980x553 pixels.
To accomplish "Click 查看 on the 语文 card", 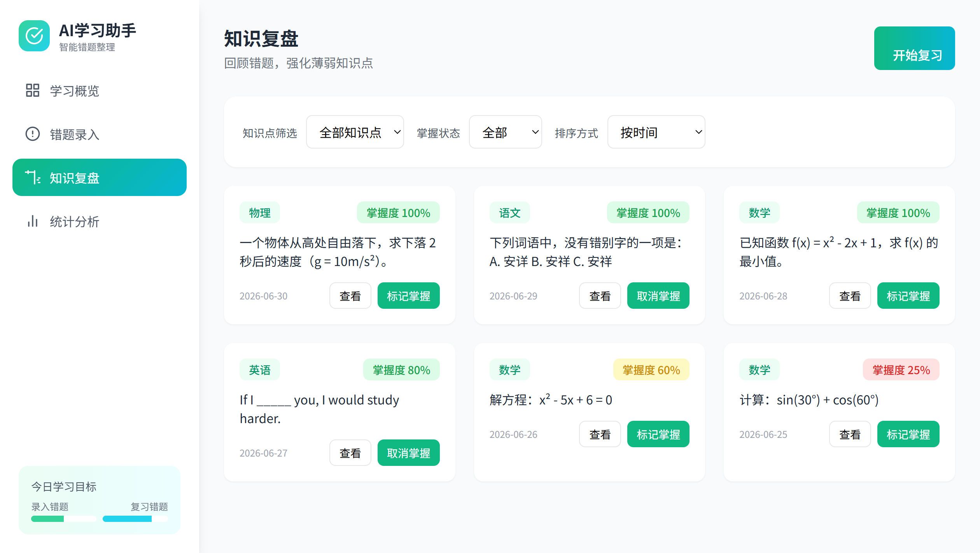I will click(600, 296).
